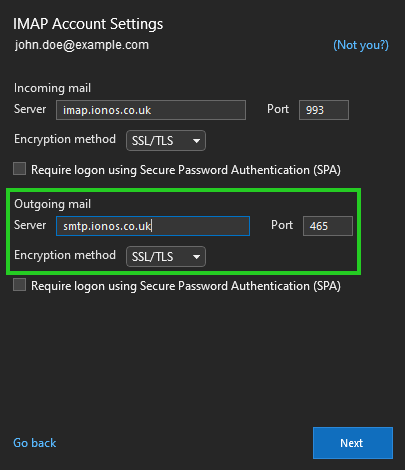Click the 'IMAP Account Settings' heading
This screenshot has width=405, height=470.
(x=88, y=24)
